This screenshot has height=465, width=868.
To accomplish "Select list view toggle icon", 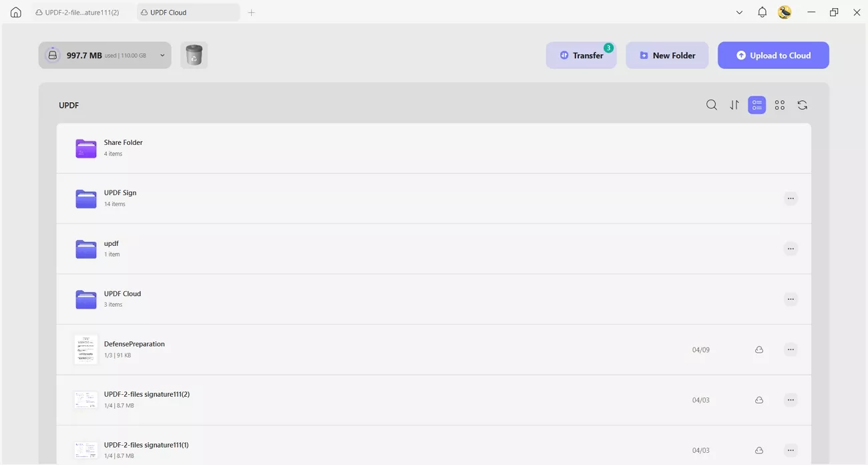I will click(x=756, y=105).
